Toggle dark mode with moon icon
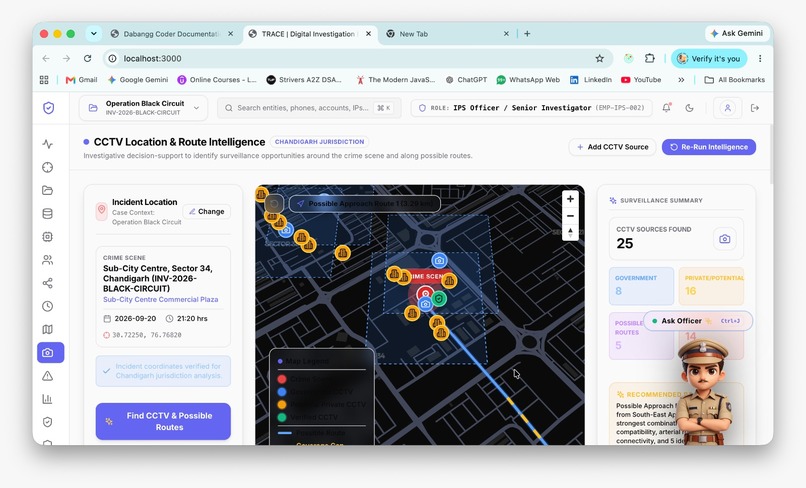Viewport: 806px width, 488px height. click(x=689, y=108)
